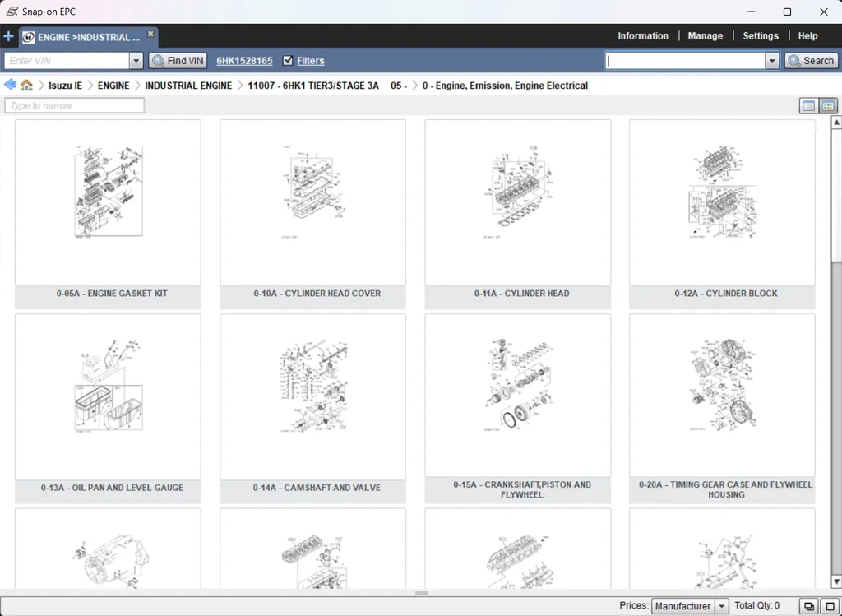
Task: Open the Manage menu
Action: 705,36
